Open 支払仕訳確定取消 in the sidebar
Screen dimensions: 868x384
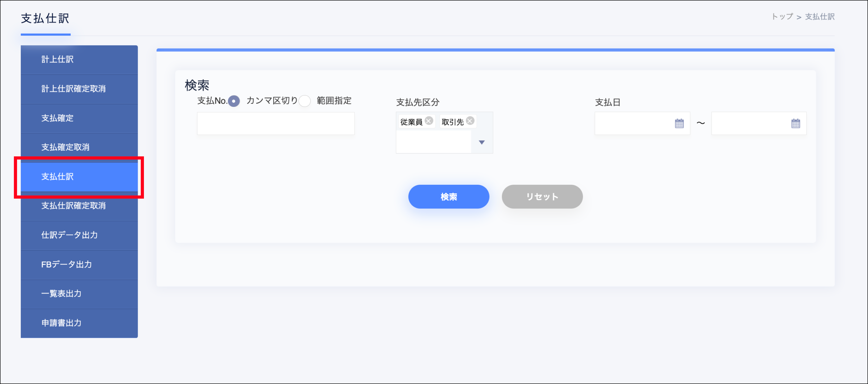pyautogui.click(x=79, y=206)
